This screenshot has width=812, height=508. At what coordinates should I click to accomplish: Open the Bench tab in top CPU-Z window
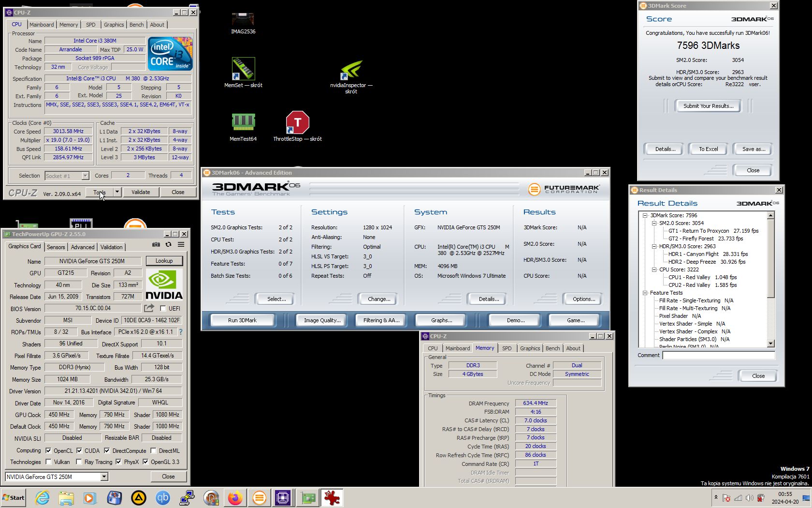point(136,25)
